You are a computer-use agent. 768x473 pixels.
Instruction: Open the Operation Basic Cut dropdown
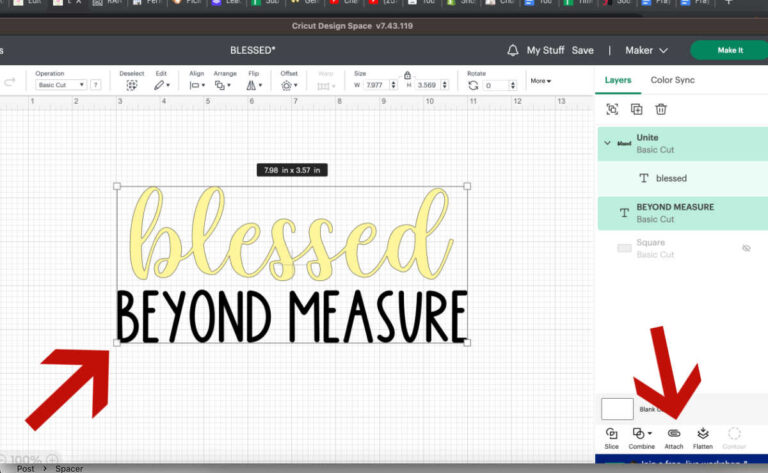(62, 85)
